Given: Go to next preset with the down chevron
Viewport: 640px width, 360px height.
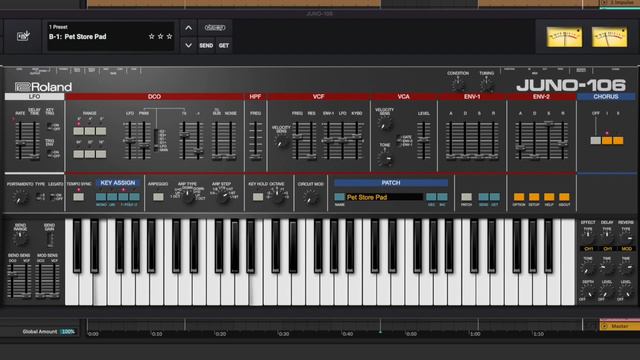Looking at the screenshot, I should click(188, 45).
